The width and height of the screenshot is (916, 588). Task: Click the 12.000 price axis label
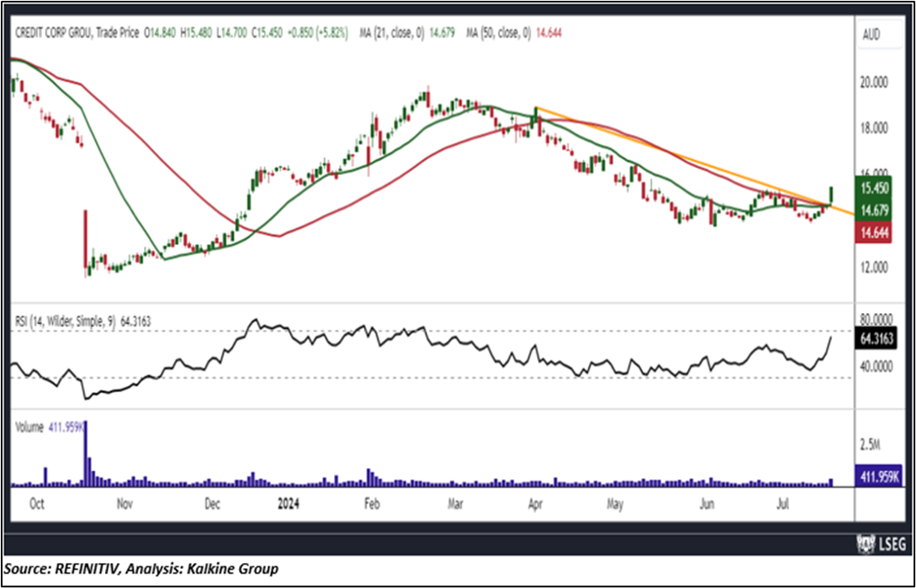876,267
